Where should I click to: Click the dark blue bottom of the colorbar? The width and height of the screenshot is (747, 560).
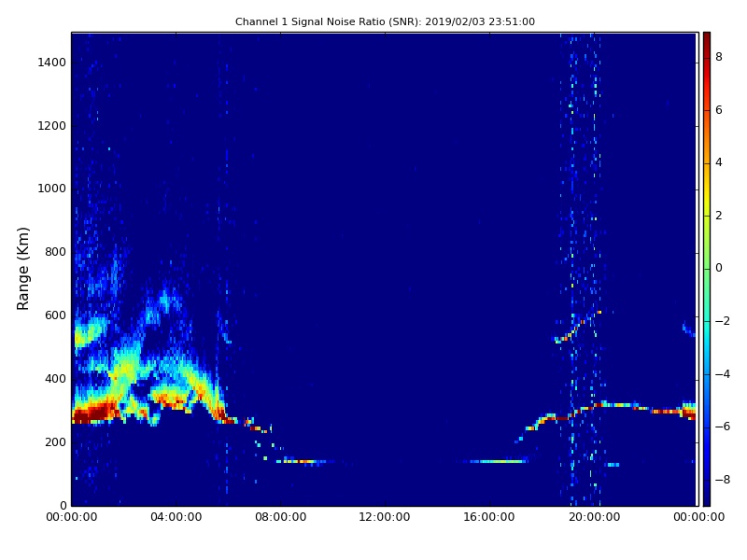point(707,497)
